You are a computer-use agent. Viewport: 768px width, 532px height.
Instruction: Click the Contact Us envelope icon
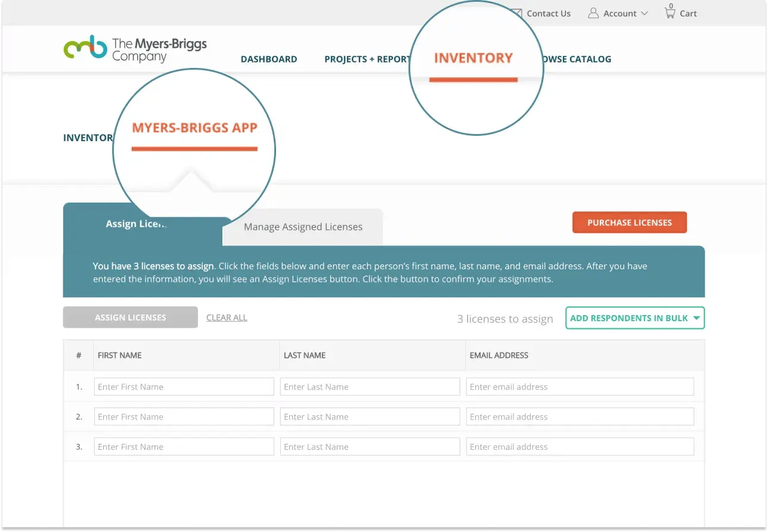(x=516, y=13)
